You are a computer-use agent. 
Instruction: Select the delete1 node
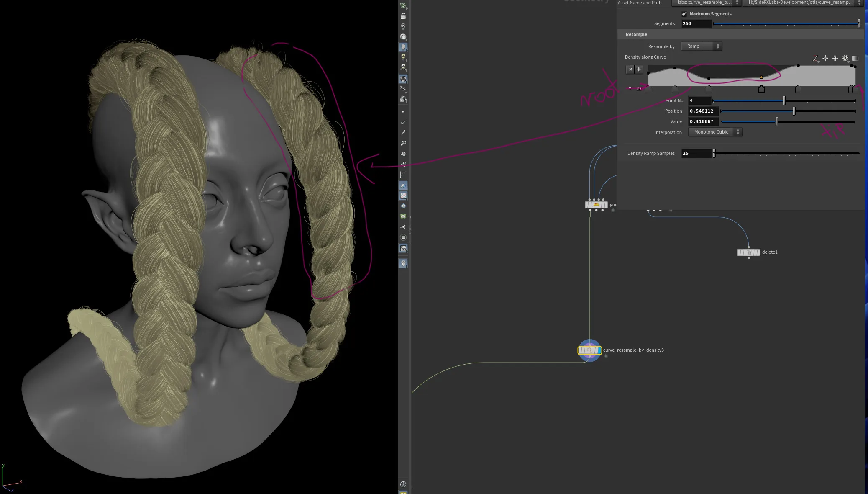click(748, 252)
